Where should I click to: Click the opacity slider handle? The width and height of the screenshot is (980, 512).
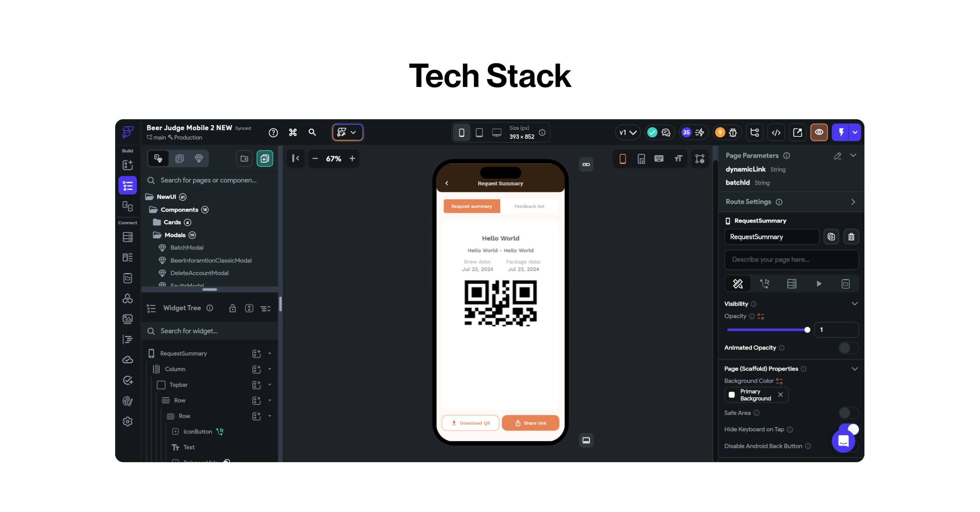click(x=807, y=330)
